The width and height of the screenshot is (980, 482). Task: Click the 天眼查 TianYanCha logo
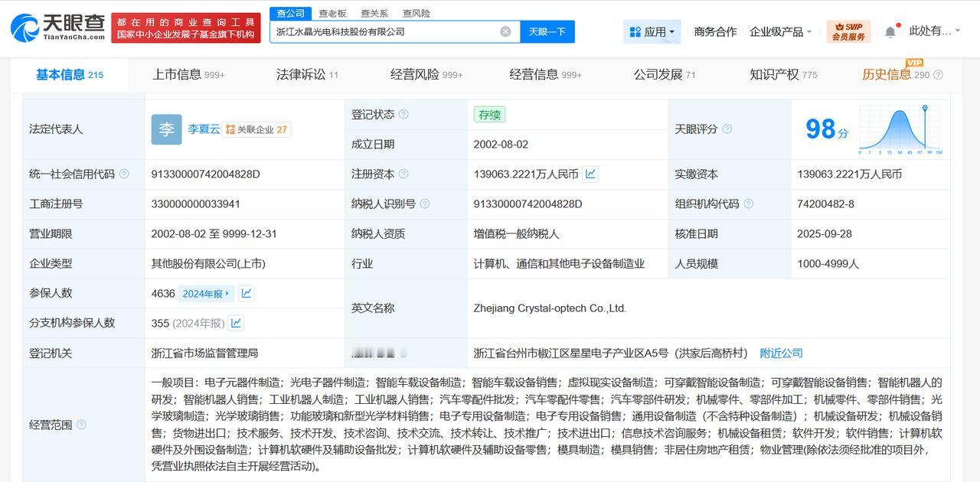click(58, 28)
